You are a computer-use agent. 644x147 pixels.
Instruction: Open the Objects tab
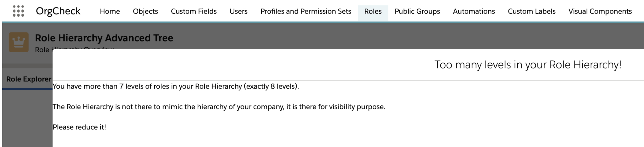click(145, 11)
